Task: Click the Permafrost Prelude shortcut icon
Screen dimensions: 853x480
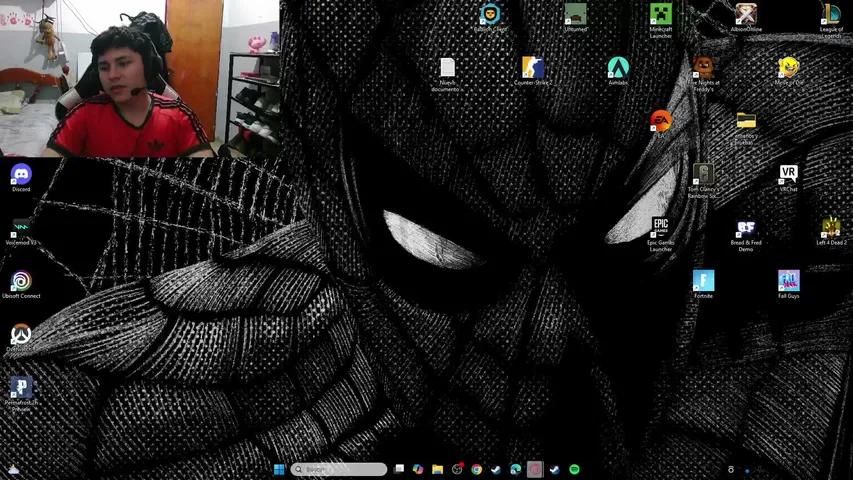Action: point(21,387)
